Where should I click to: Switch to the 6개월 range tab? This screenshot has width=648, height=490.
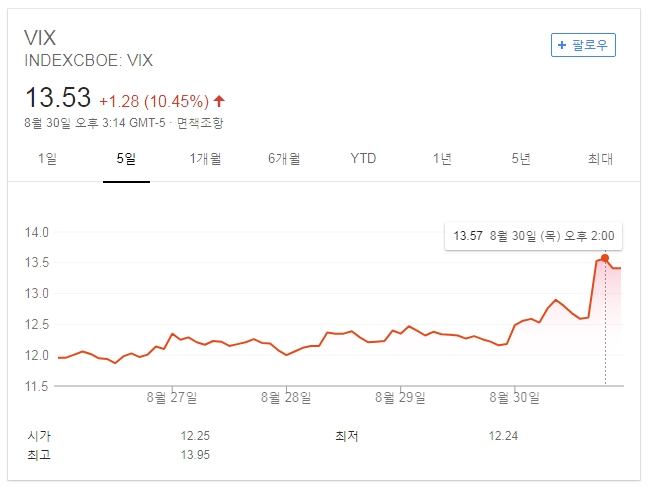point(284,158)
